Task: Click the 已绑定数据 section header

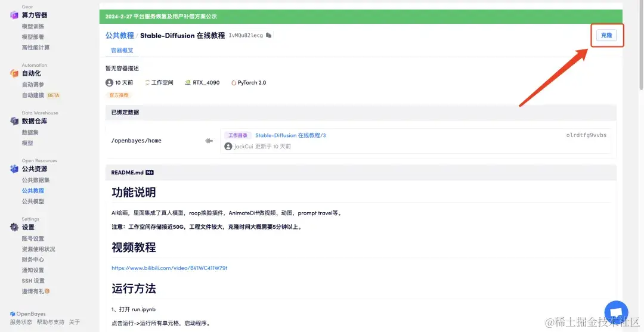Action: click(x=361, y=113)
